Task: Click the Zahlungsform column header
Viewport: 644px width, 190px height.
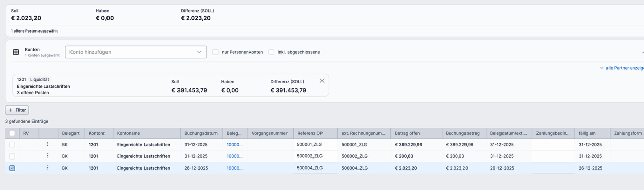Action: 627,133
